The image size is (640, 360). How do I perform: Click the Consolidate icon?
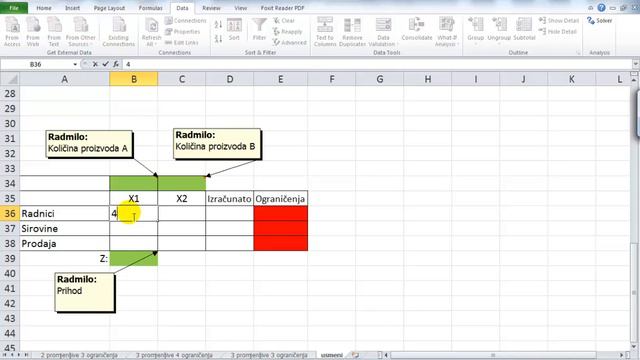point(417,29)
